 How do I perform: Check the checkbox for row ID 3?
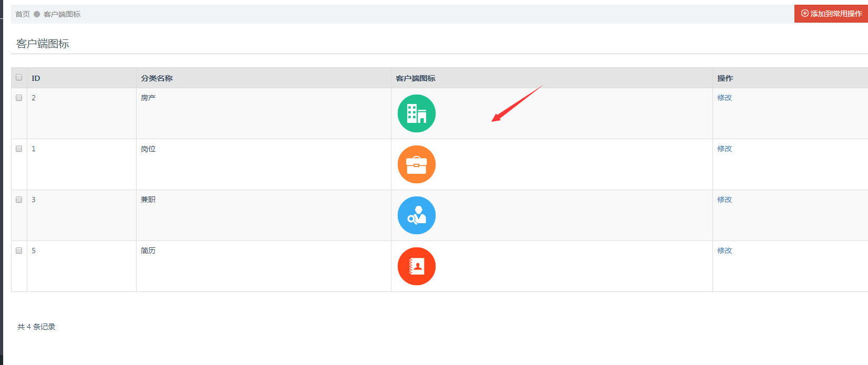click(x=19, y=200)
